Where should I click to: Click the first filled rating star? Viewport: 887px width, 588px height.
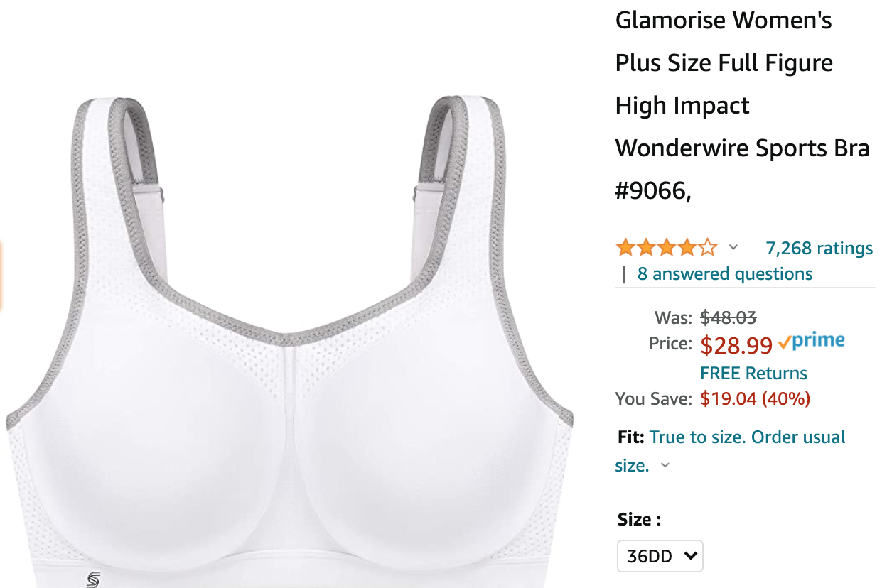pyautogui.click(x=625, y=248)
